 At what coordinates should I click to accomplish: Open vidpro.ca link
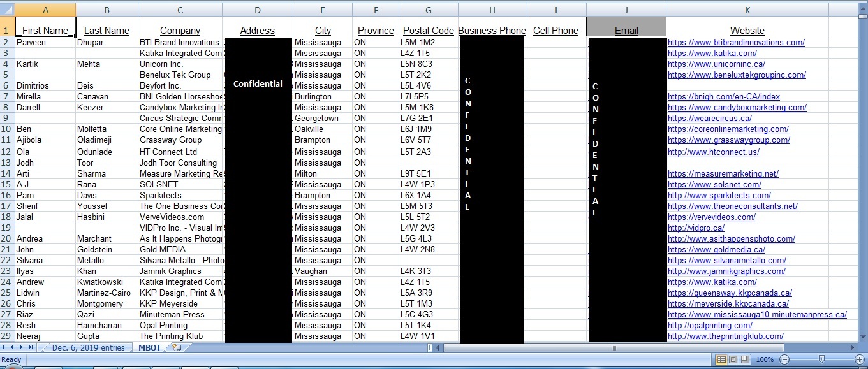click(x=696, y=228)
